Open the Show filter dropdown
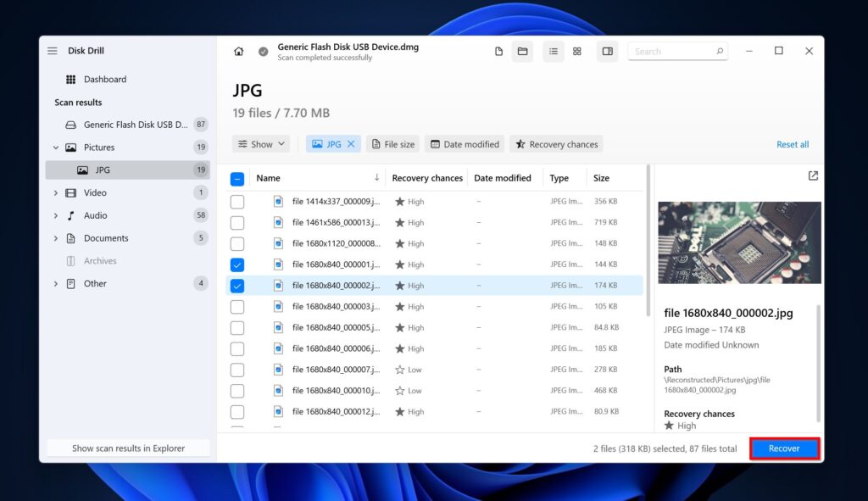The width and height of the screenshot is (868, 501). pyautogui.click(x=260, y=143)
